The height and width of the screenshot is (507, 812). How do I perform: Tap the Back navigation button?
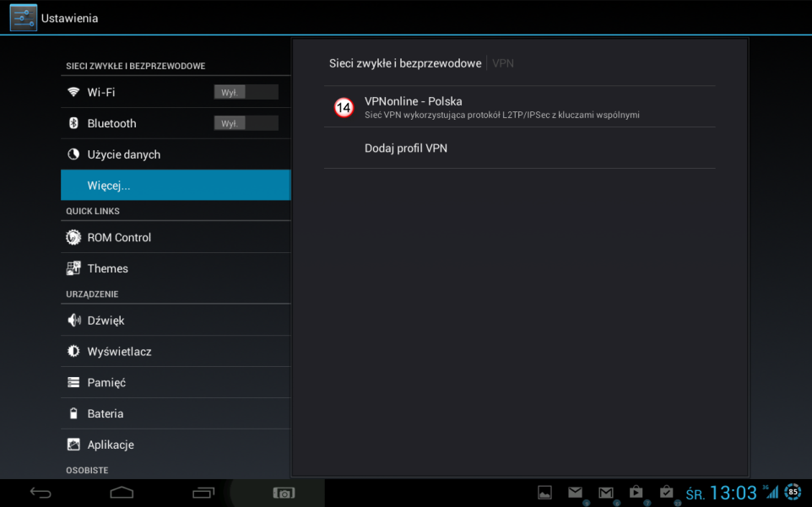[41, 493]
